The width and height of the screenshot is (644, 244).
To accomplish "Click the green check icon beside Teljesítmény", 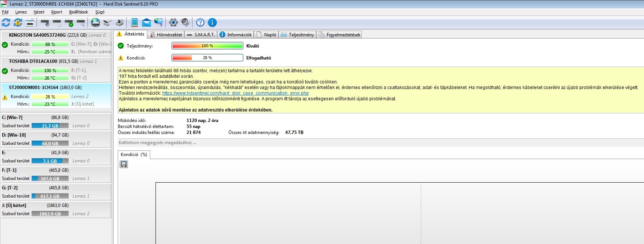I will [x=121, y=46].
